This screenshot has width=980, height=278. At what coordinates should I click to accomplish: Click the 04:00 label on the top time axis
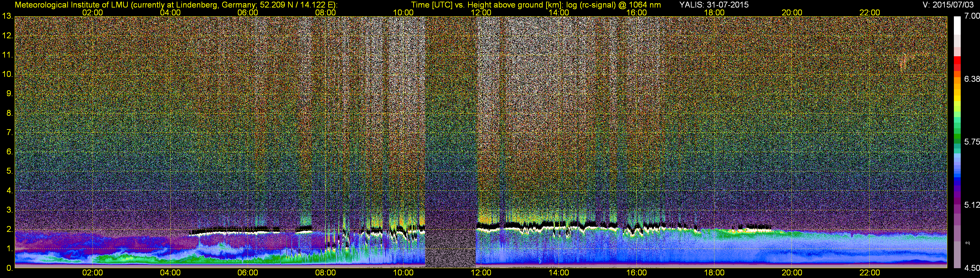click(170, 12)
